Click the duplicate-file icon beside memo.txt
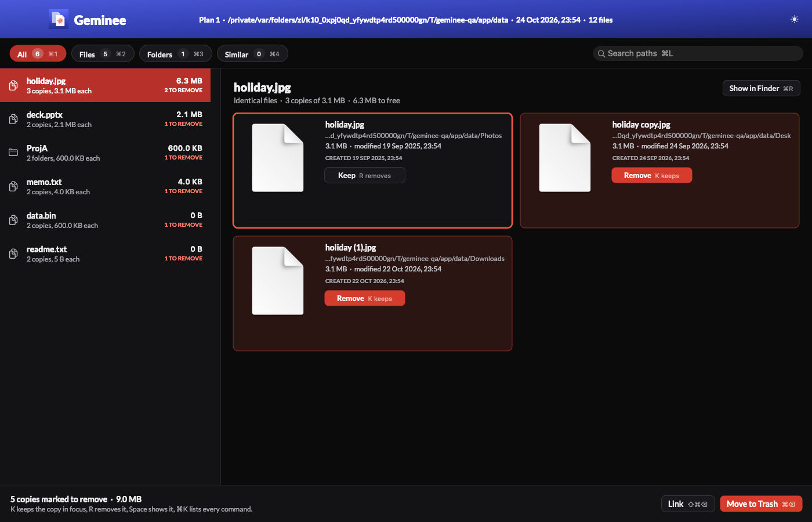Screen dimensions: 812x522 [x=13, y=187]
